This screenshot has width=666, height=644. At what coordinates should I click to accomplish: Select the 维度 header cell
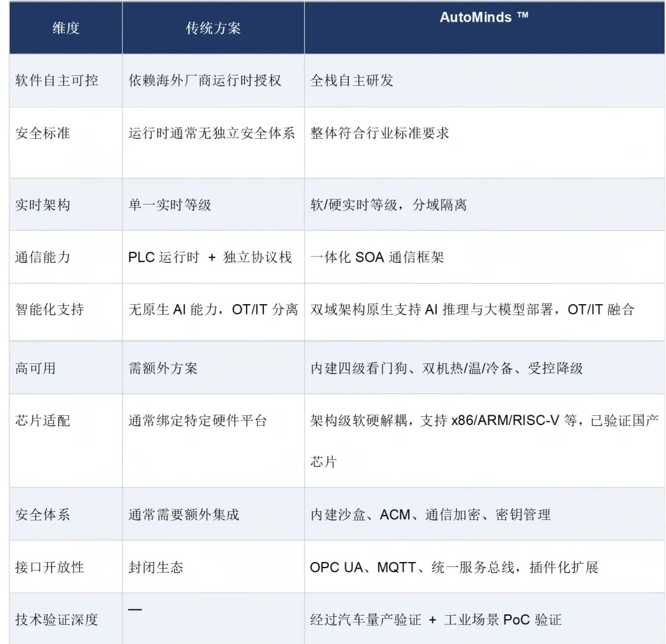click(64, 28)
